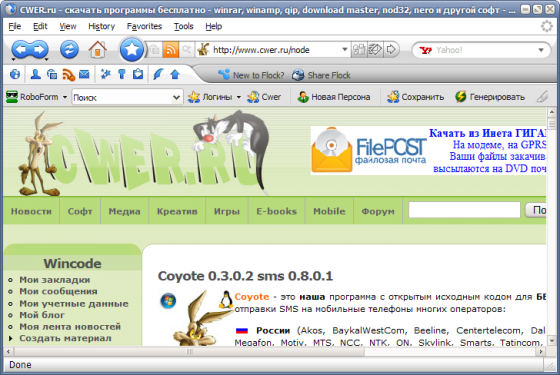The width and height of the screenshot is (560, 375).
Task: Click the Go arrow beside the address bar
Action: click(391, 49)
